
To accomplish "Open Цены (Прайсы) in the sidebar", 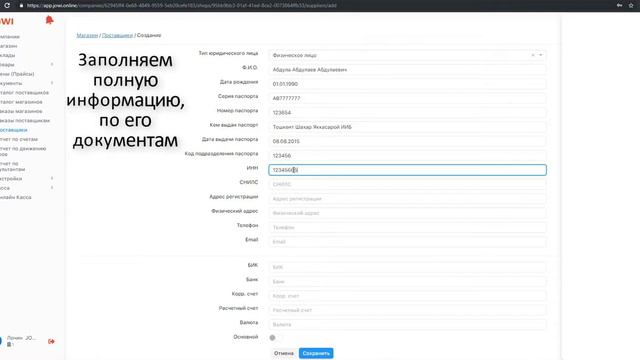I will click(x=17, y=74).
